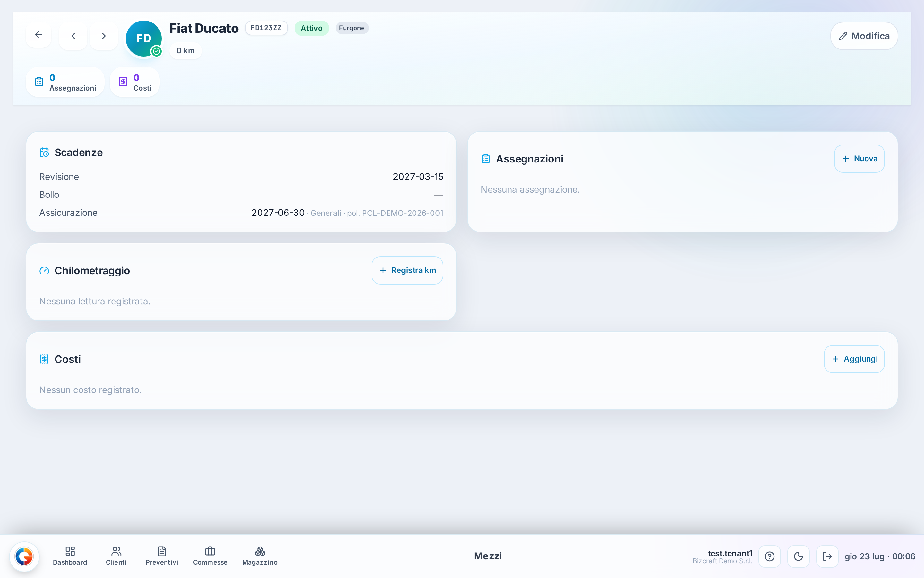Open help with the question mark icon
924x578 pixels.
[769, 556]
